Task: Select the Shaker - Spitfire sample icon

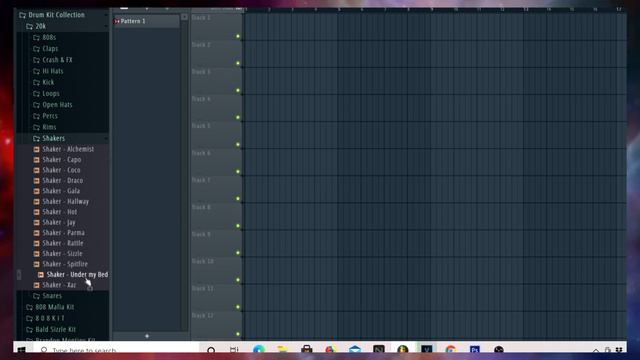Action: [x=37, y=264]
